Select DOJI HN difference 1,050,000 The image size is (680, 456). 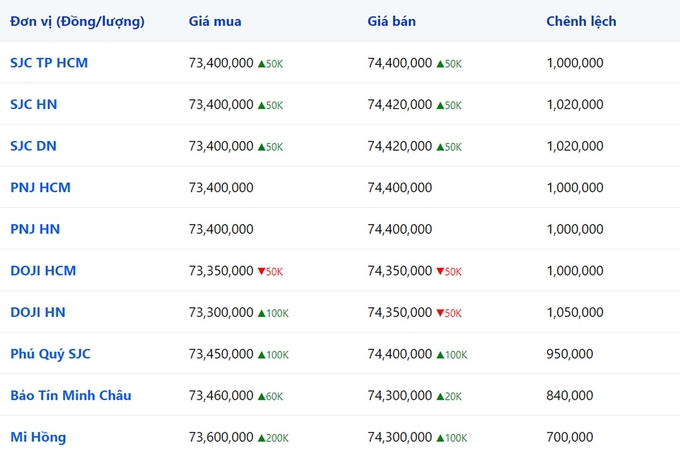click(x=575, y=312)
